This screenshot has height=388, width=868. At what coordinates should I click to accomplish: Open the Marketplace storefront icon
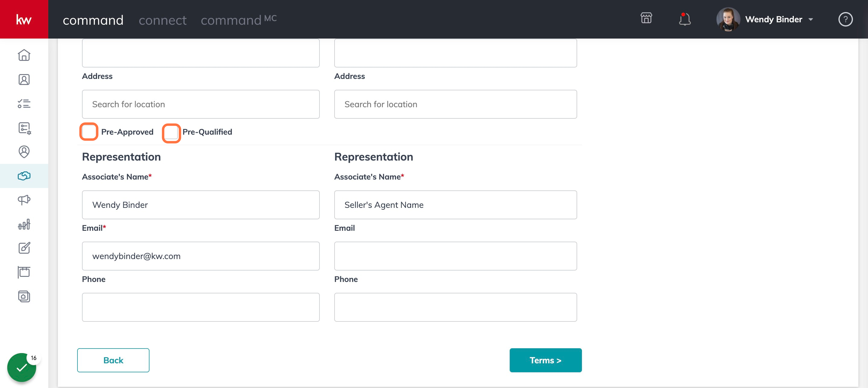pos(646,18)
